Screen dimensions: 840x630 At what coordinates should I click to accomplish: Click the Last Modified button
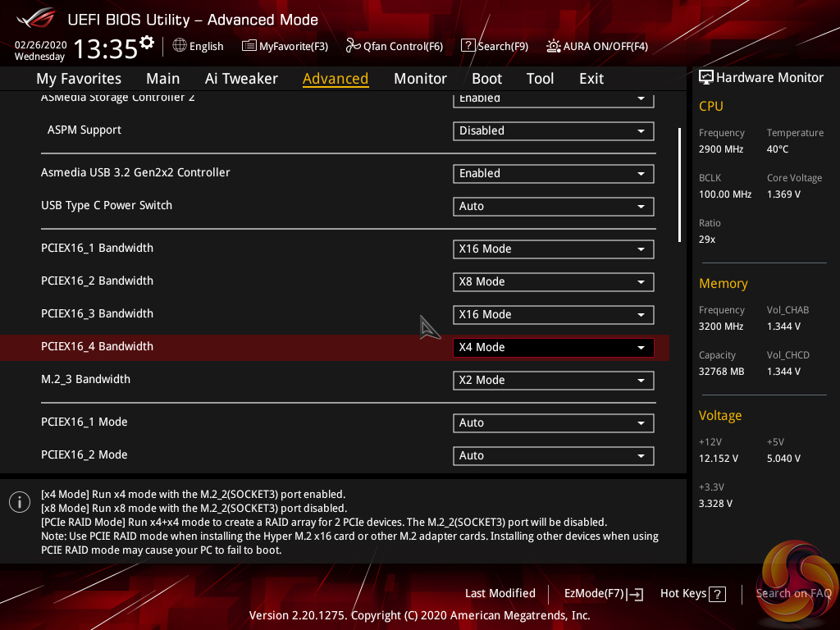tap(500, 593)
